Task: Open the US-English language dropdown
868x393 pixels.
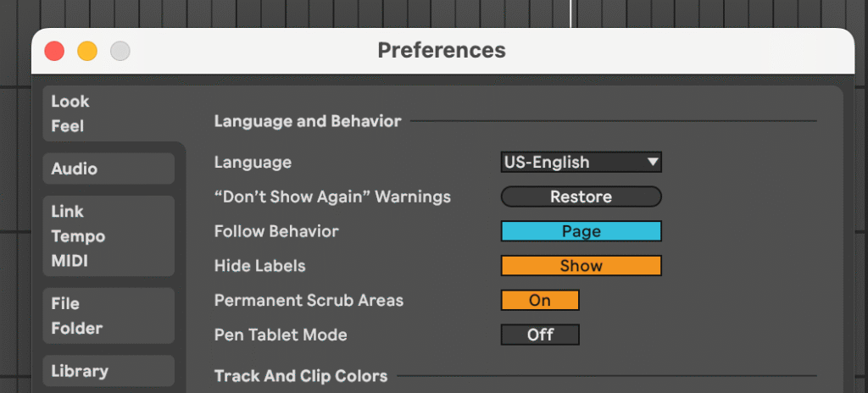Action: coord(581,162)
